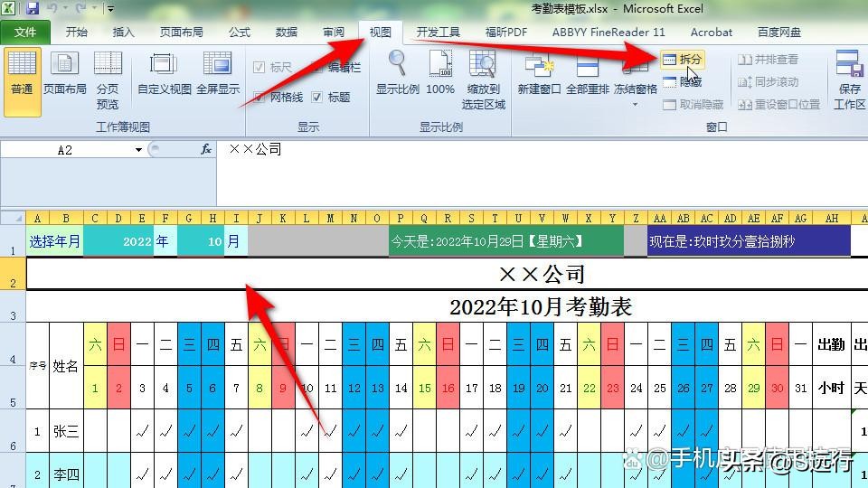Click the Undo icon in quick access toolbar
868x488 pixels.
click(x=52, y=8)
